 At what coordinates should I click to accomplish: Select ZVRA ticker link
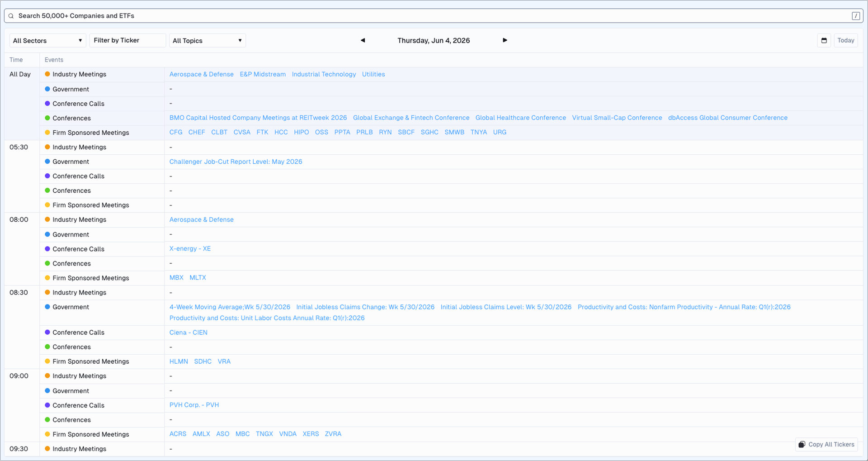[x=333, y=433]
